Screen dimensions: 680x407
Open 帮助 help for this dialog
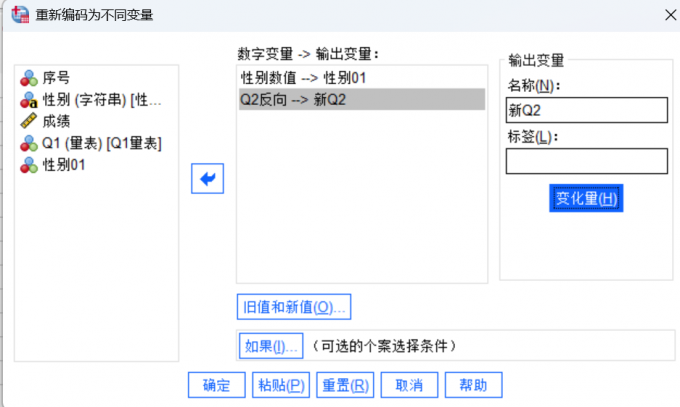coord(474,385)
